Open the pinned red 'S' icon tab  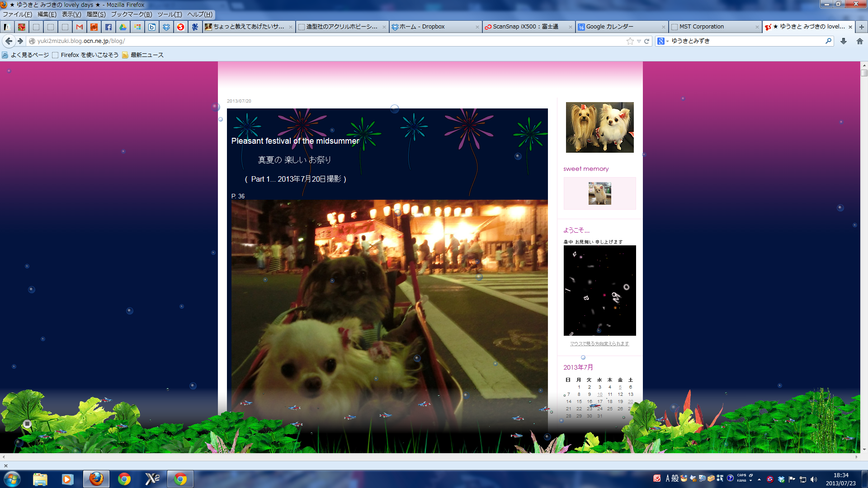point(181,27)
